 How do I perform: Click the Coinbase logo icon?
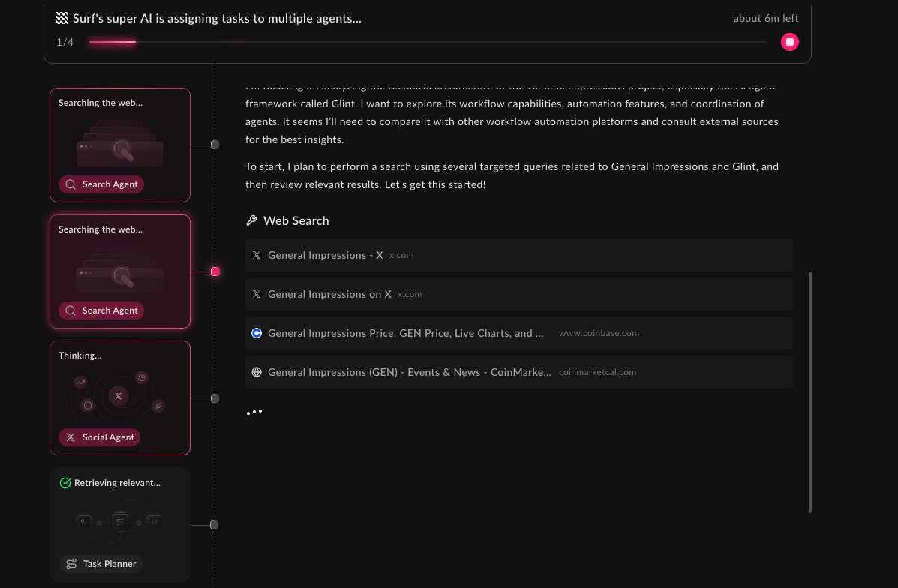[257, 333]
